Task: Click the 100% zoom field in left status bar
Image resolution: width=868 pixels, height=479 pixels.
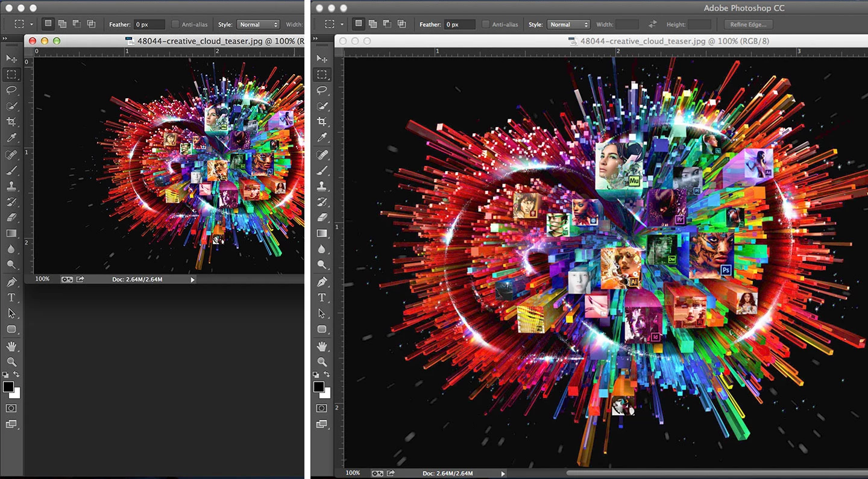Action: pyautogui.click(x=42, y=279)
